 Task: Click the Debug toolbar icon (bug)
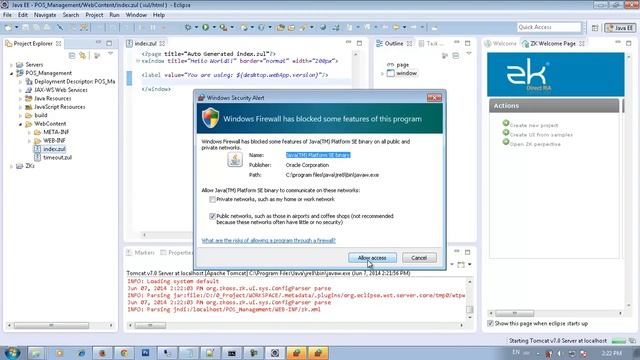point(188,27)
